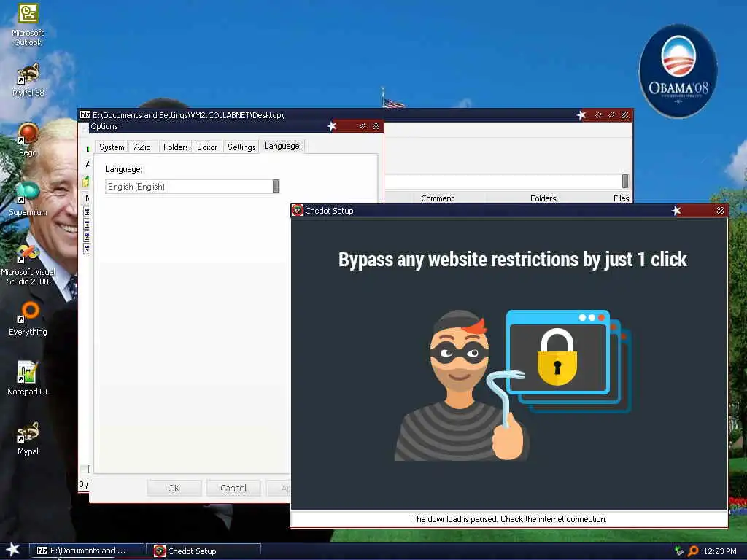Viewport: 747px width, 560px height.
Task: Click the orange magnifier tray icon
Action: (x=693, y=551)
